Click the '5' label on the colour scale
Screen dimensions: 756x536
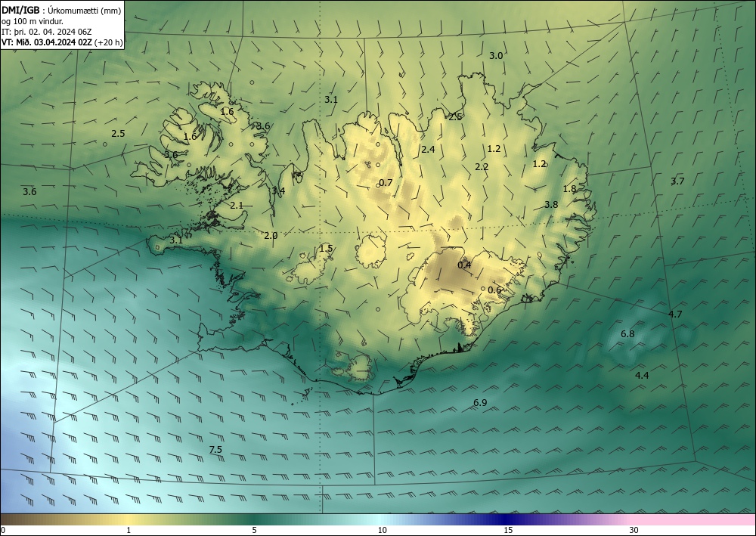(254, 530)
